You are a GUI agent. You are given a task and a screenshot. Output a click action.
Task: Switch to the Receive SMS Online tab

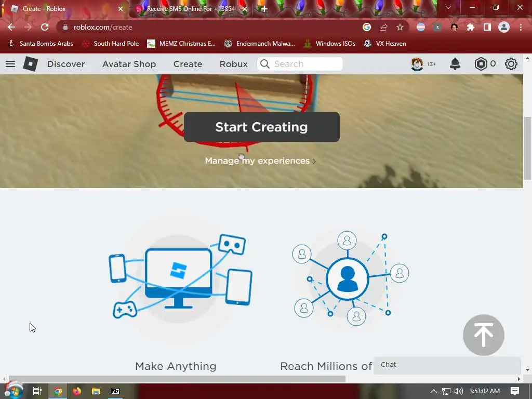191,9
